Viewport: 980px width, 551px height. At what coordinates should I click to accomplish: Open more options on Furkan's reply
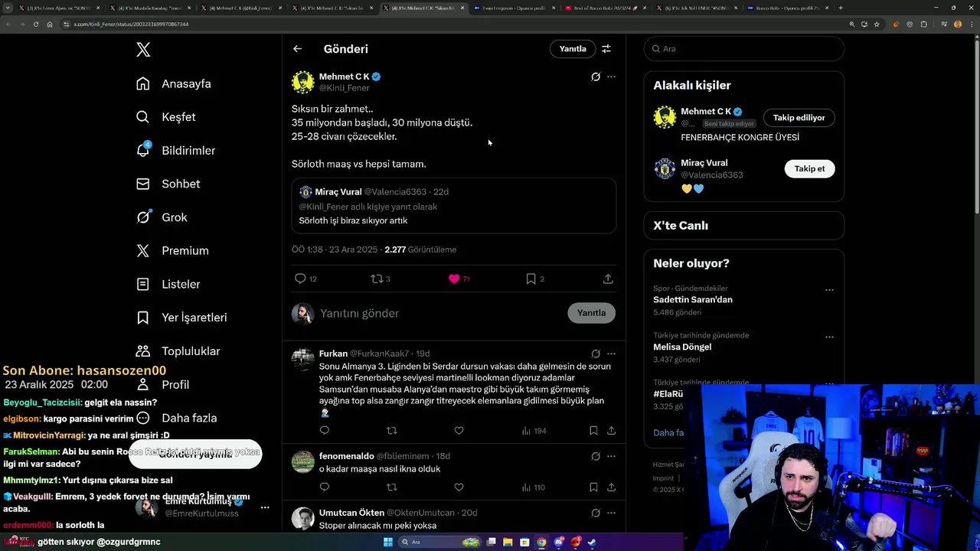(x=611, y=354)
